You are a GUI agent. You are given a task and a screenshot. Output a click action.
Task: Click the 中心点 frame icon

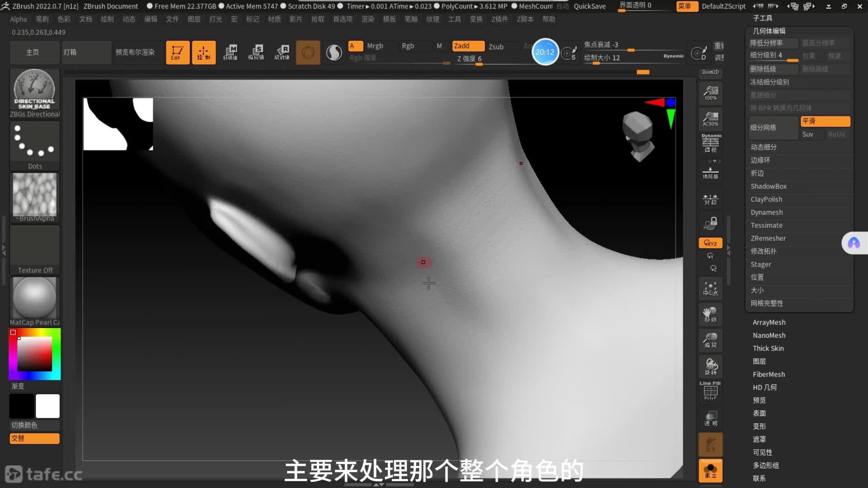pyautogui.click(x=710, y=289)
